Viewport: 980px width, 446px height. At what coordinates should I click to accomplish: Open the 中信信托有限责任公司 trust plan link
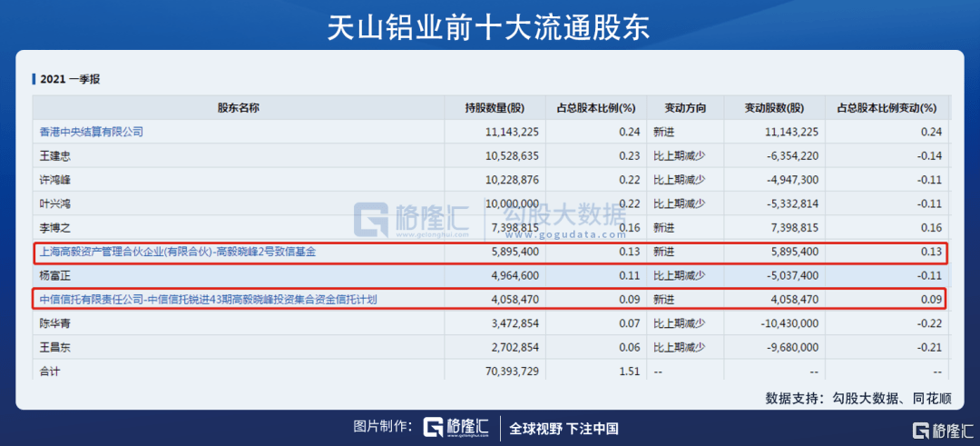pyautogui.click(x=208, y=300)
